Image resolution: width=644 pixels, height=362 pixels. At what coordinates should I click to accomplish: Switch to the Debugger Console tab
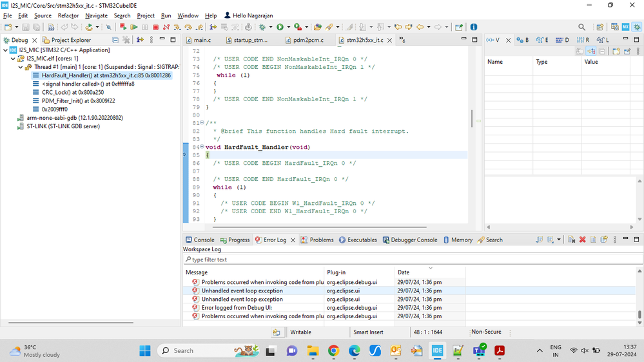point(414,240)
